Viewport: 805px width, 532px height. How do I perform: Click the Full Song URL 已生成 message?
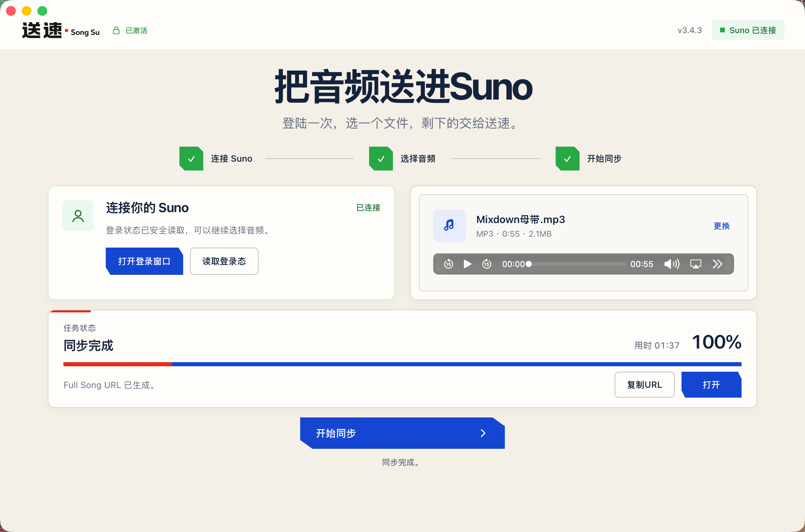point(110,385)
